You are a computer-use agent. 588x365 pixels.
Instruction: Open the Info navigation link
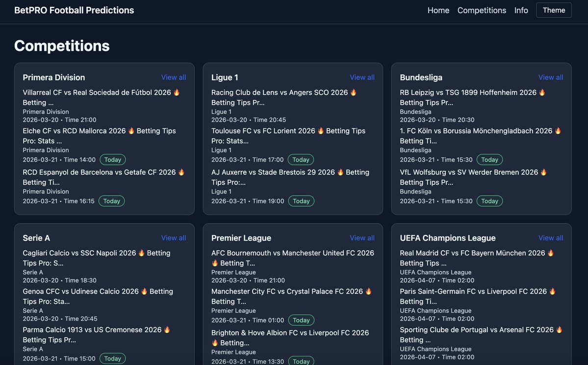[x=521, y=10]
